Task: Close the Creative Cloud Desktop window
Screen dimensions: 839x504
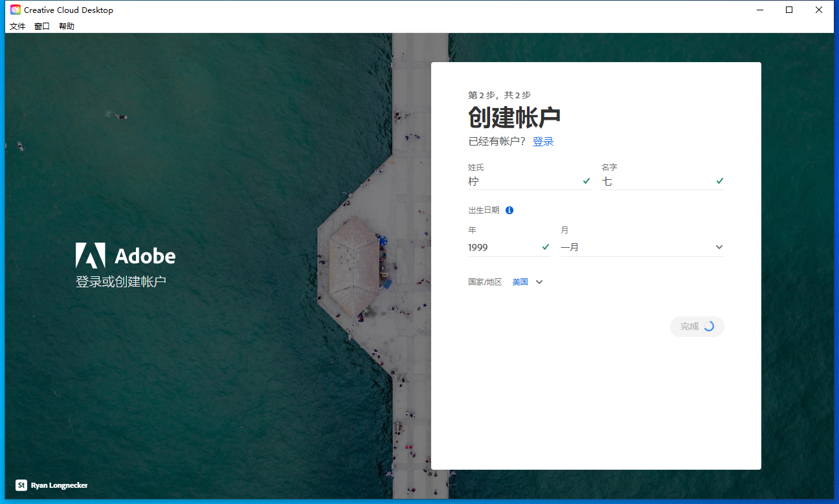Action: click(819, 10)
